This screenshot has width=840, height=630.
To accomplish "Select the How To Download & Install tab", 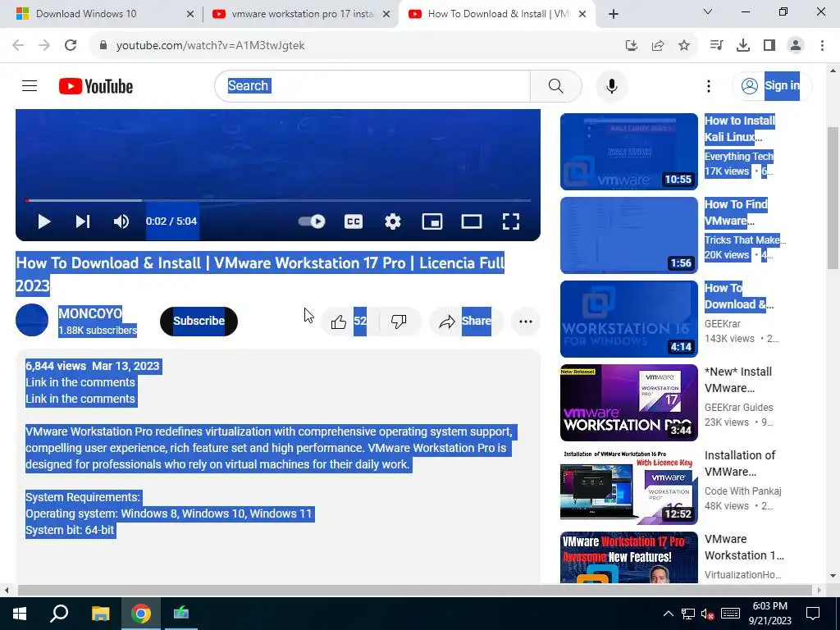I will (x=497, y=14).
